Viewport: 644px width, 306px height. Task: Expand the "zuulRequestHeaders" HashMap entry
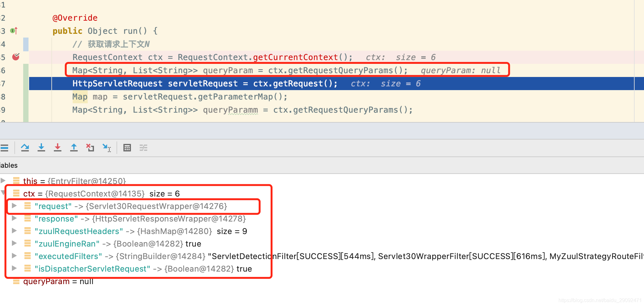[x=14, y=231]
